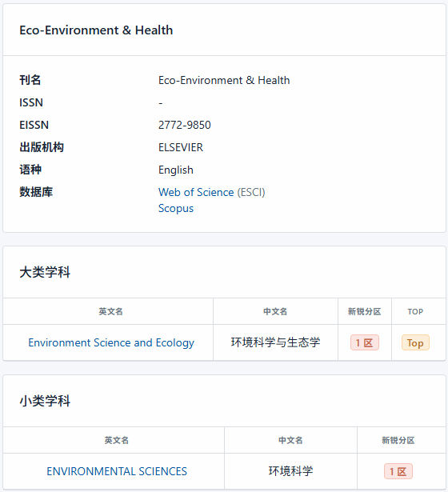Viewport: 448px width, 492px height.
Task: Open the Web of Science database link
Action: click(196, 192)
